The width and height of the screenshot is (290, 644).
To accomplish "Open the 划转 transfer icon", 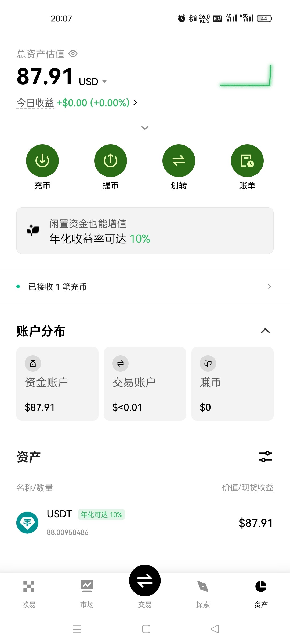I will [x=179, y=161].
